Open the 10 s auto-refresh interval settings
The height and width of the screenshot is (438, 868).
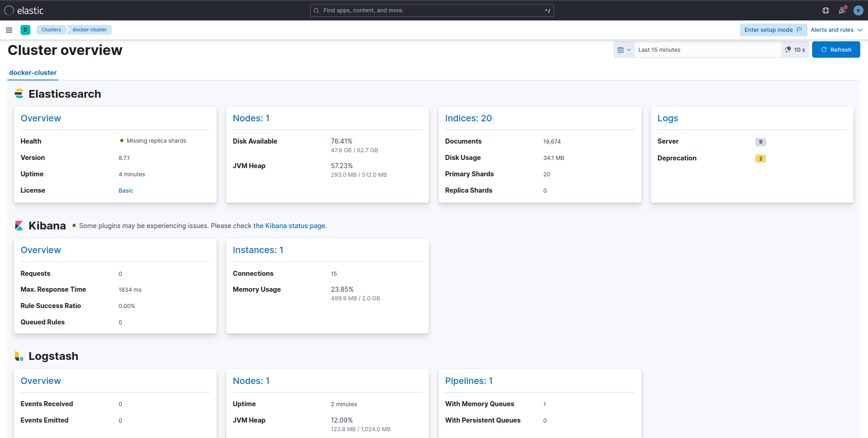(x=795, y=50)
